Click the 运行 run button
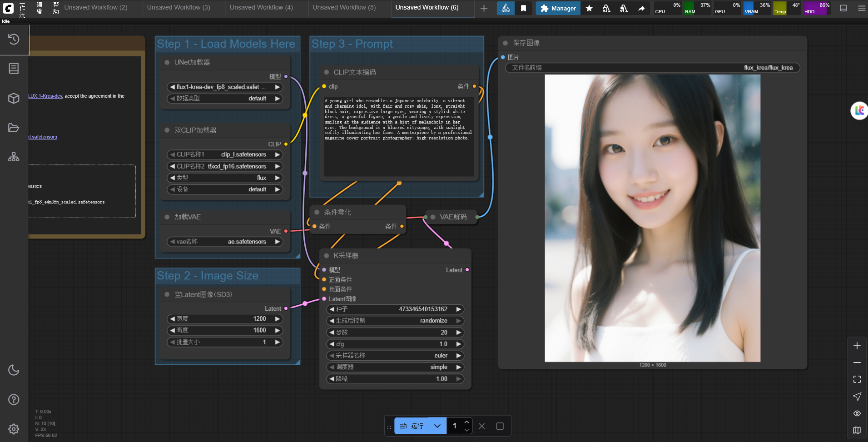Screen dimensions: 868x442 tap(412, 426)
